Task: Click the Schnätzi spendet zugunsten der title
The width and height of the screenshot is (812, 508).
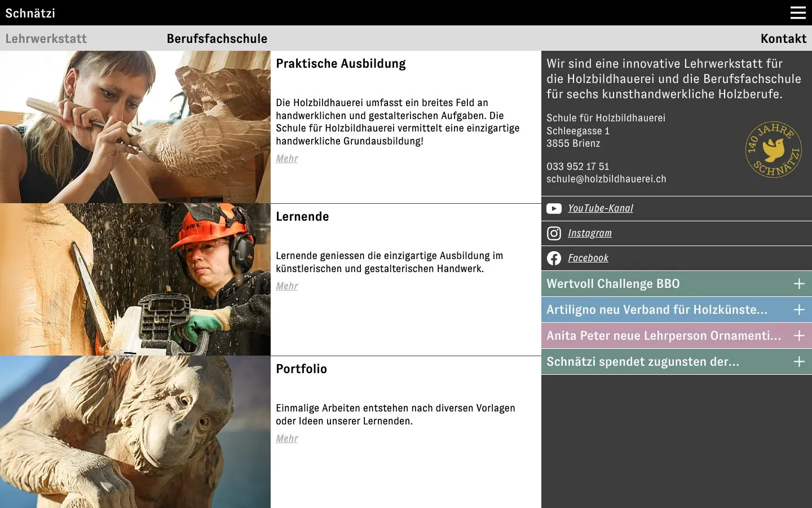Action: tap(643, 362)
